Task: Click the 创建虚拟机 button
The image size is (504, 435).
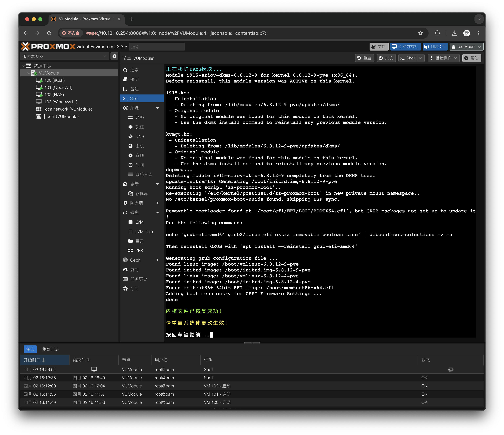Action: pyautogui.click(x=405, y=47)
